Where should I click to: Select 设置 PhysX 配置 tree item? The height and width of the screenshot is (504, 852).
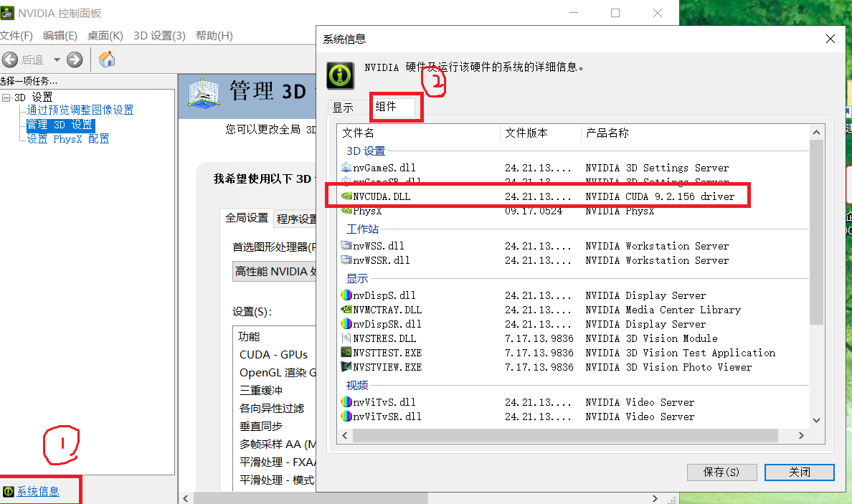click(68, 139)
